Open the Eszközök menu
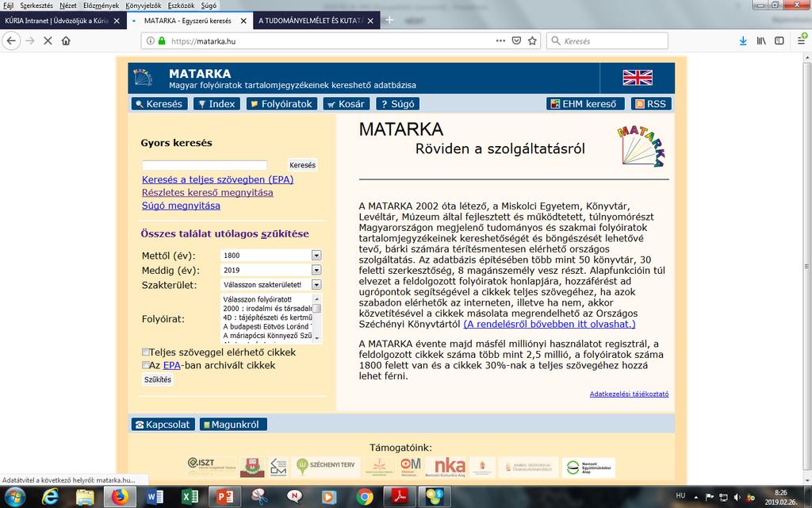This screenshot has width=812, height=508. 182,6
